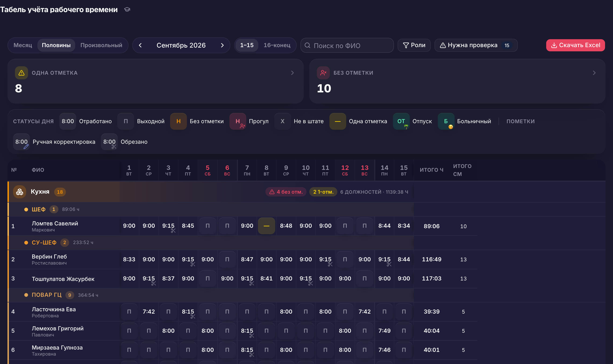Click the orange Н Без отметки legend badge

(178, 121)
